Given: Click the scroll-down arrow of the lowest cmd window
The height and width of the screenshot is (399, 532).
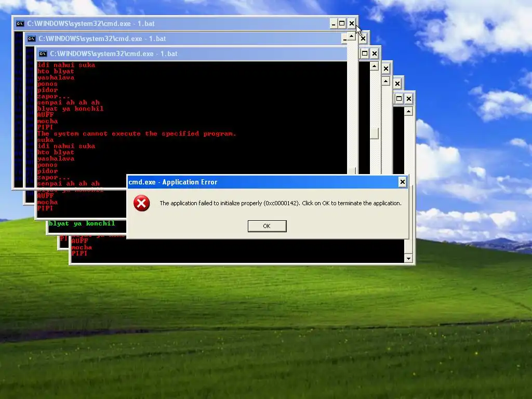Looking at the screenshot, I should click(x=408, y=258).
